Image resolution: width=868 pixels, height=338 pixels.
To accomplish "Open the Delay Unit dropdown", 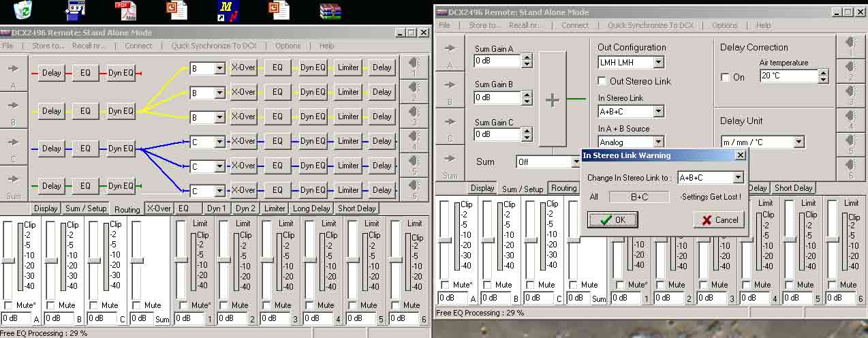I will 799,142.
